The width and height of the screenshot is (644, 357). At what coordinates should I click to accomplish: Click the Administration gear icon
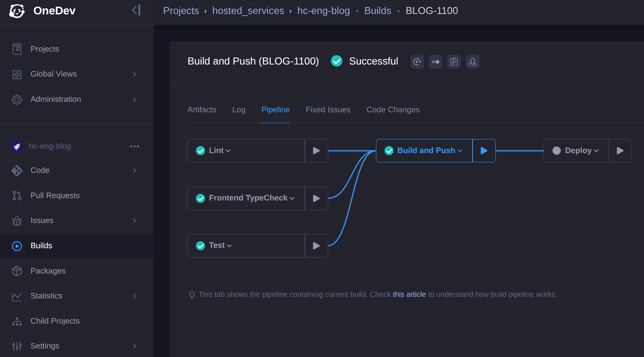(17, 99)
